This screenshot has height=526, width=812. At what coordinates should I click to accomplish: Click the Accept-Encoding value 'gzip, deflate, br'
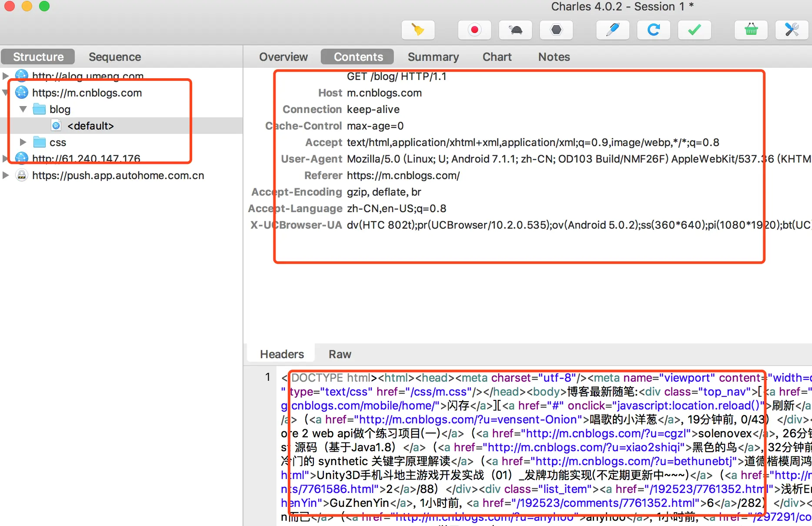(x=384, y=192)
